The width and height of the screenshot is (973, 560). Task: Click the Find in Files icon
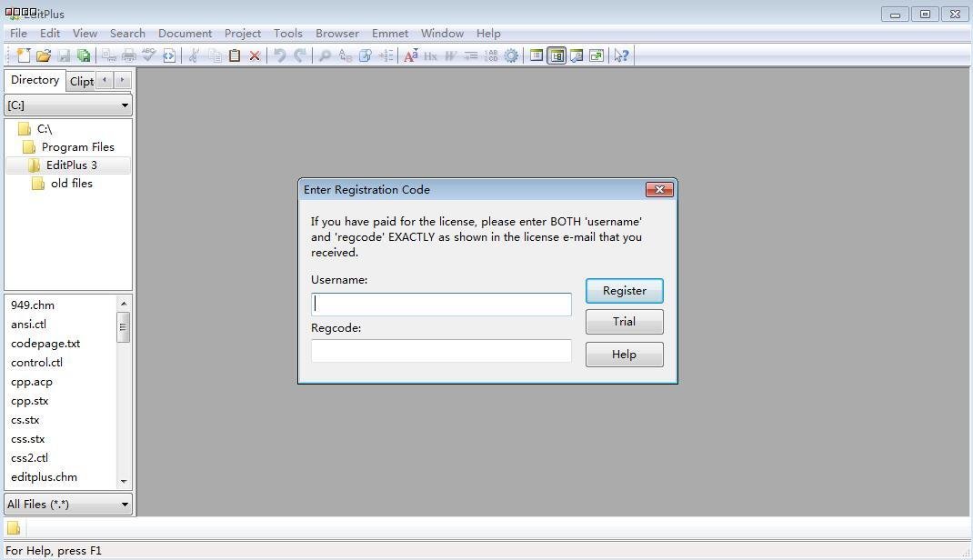366,55
